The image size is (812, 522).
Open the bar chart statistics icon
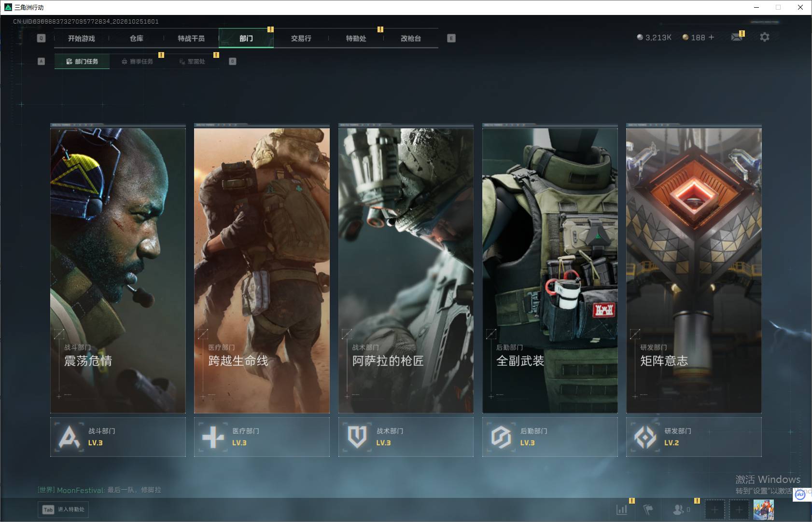622,509
